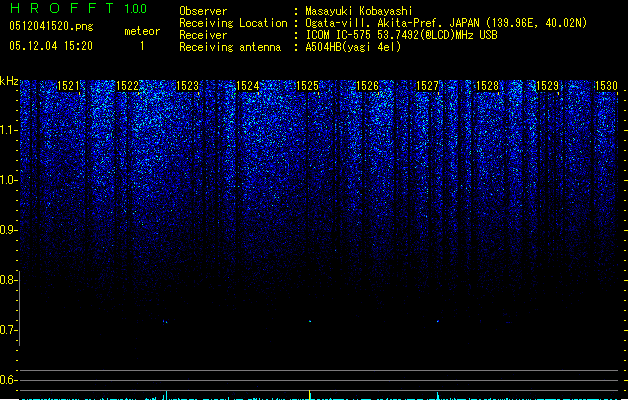Select observer name Masayuki Kobayashi
629x400 pixels.
tap(359, 11)
